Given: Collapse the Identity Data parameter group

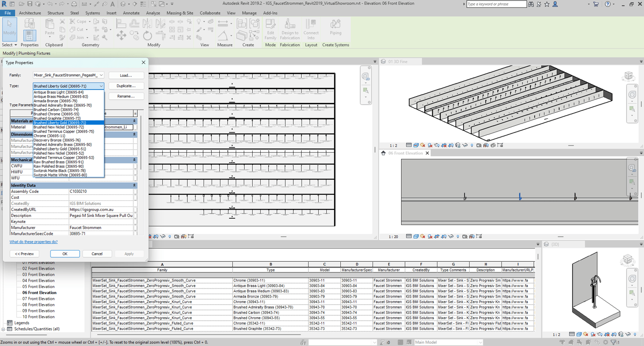Looking at the screenshot, I should (x=134, y=185).
